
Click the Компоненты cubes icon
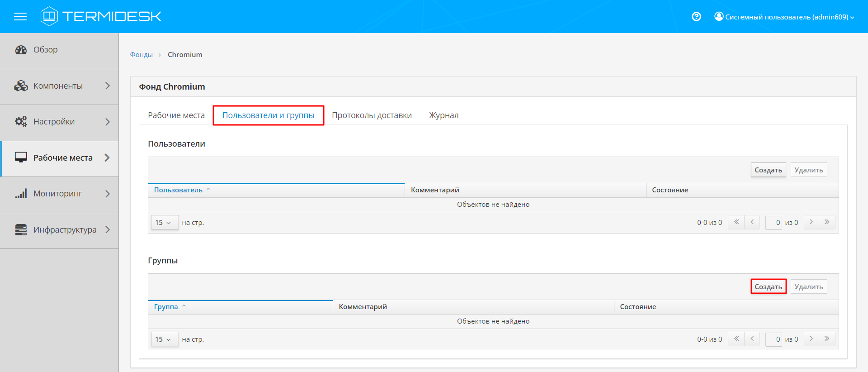point(21,86)
